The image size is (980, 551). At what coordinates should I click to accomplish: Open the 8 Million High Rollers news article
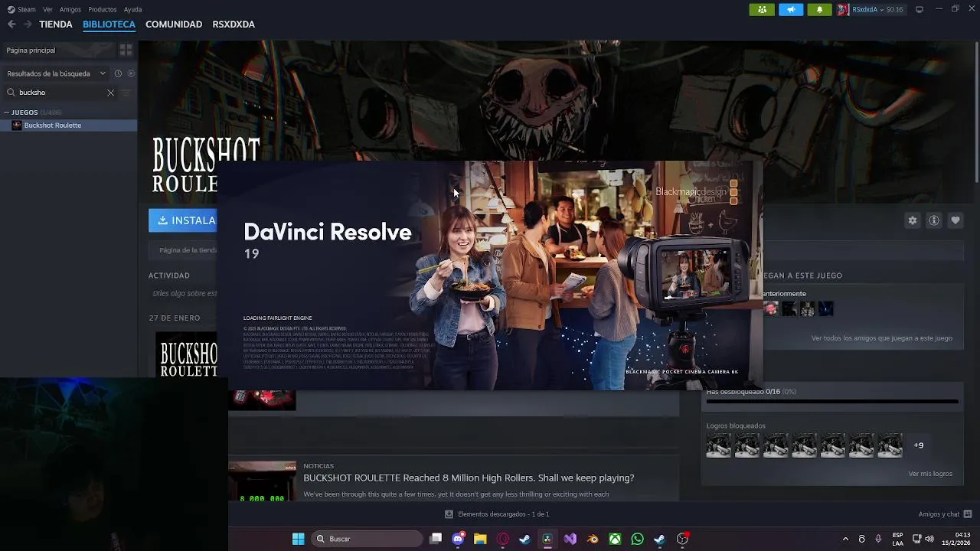coord(469,478)
